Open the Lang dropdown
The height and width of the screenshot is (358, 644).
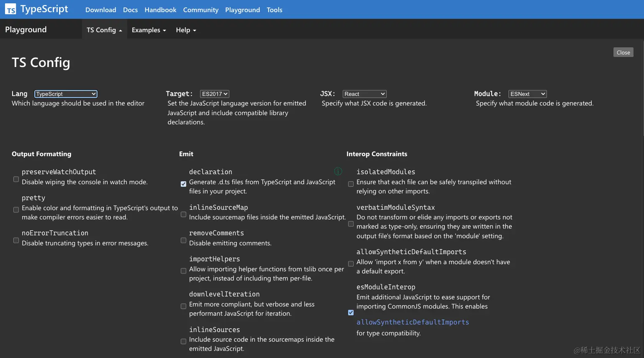[66, 94]
